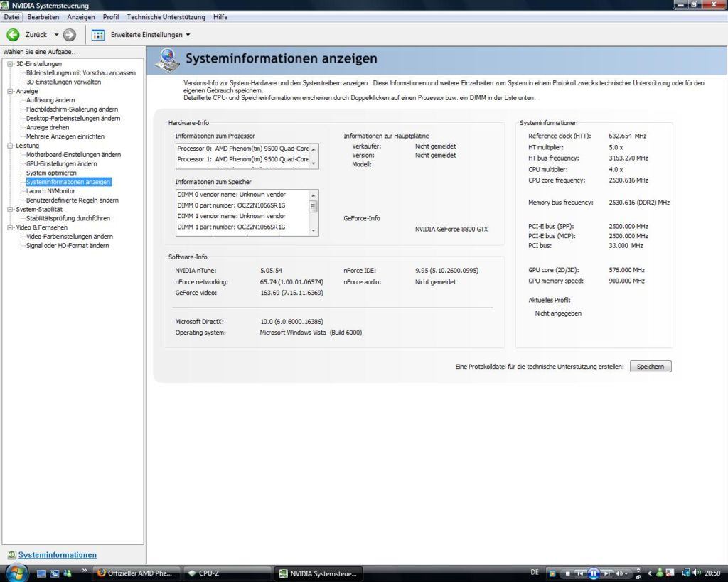Select Systeminformationen anzeigen tree item
This screenshot has height=582, width=728.
tap(68, 182)
